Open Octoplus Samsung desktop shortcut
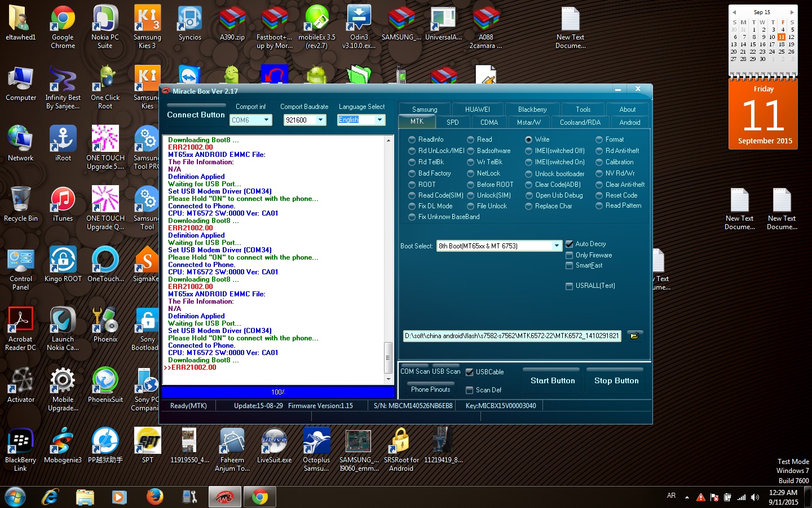This screenshot has height=508, width=812. point(316,450)
